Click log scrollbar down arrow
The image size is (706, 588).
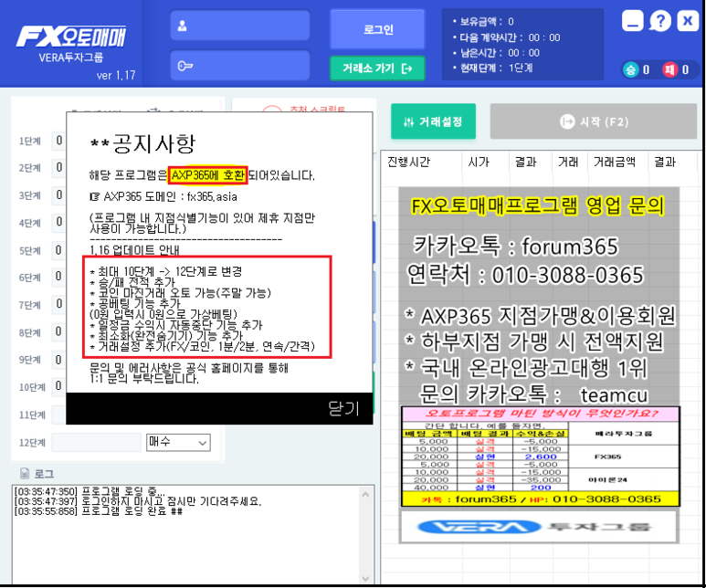click(x=365, y=579)
